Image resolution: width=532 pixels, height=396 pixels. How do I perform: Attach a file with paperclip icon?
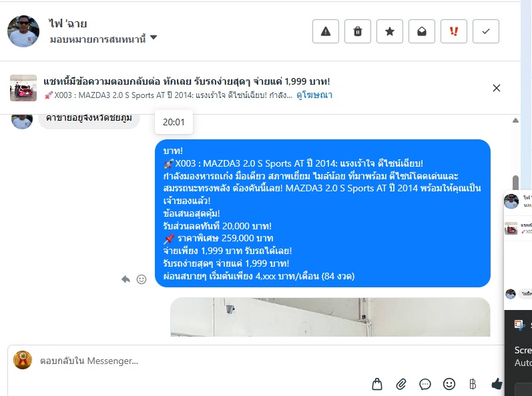click(x=401, y=384)
